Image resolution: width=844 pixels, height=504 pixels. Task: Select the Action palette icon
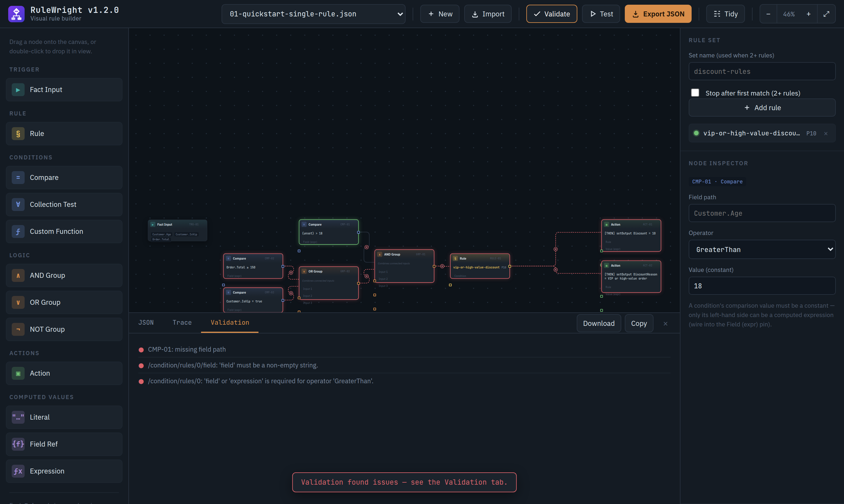pos(18,373)
